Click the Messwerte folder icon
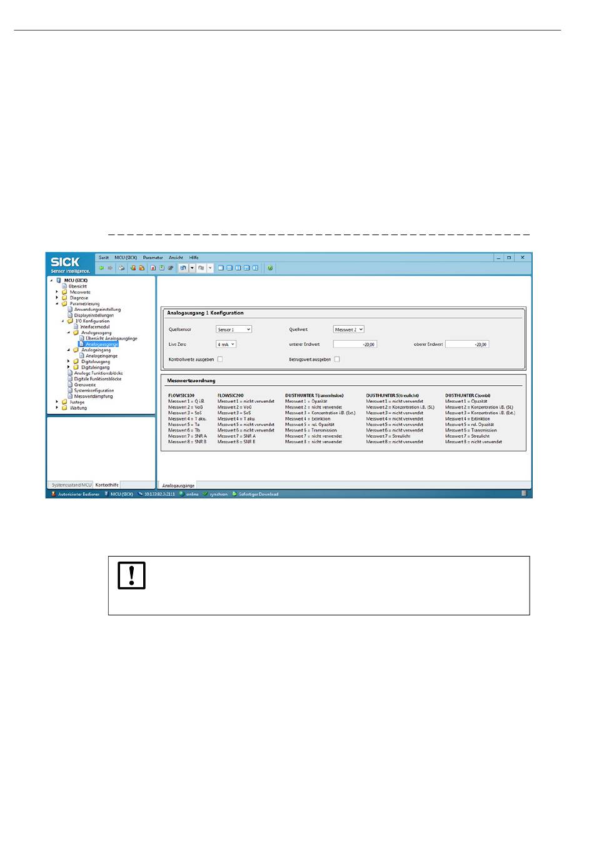 point(64,292)
